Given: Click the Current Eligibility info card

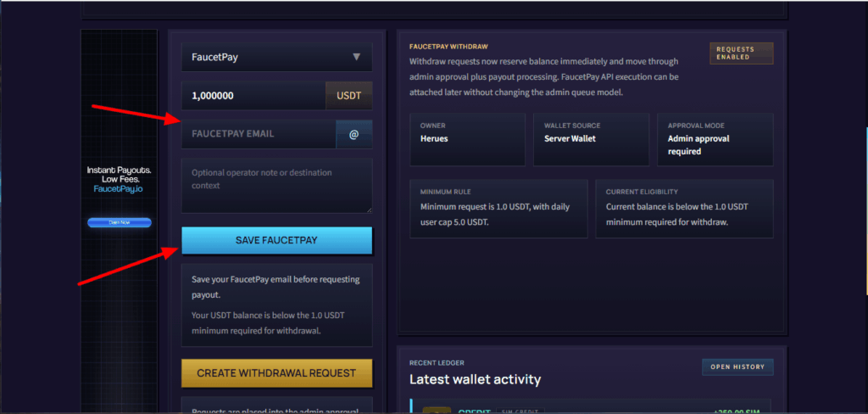Looking at the screenshot, I should pyautogui.click(x=684, y=209).
